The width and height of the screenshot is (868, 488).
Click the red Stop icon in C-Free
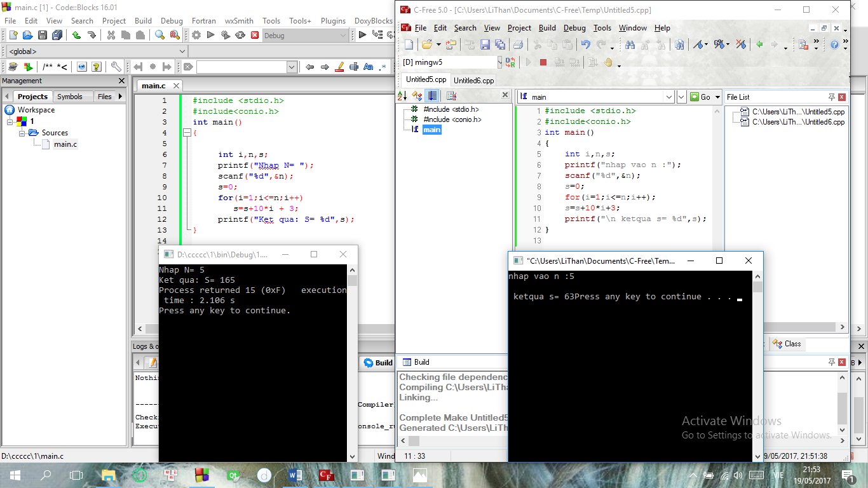pos(543,62)
